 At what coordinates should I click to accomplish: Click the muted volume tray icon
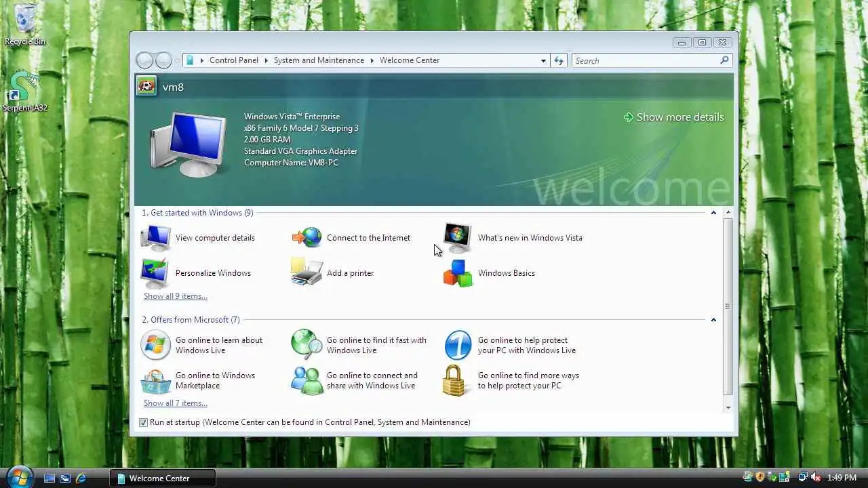pyautogui.click(x=816, y=478)
